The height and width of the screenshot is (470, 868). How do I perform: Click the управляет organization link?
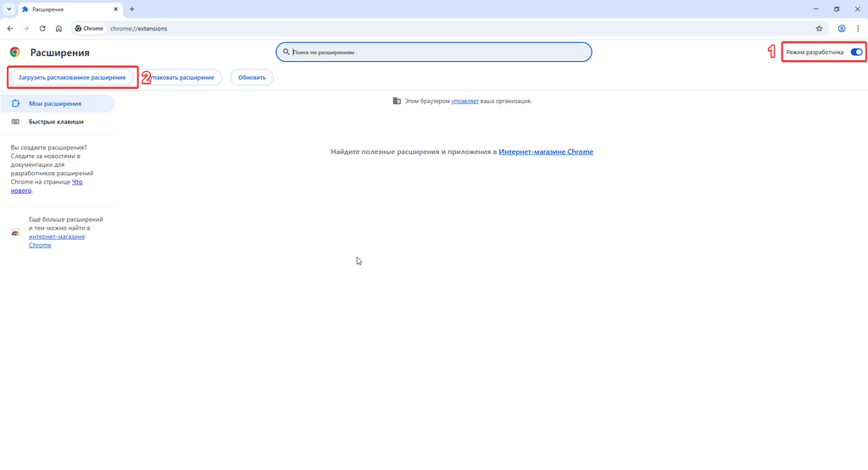pos(465,101)
